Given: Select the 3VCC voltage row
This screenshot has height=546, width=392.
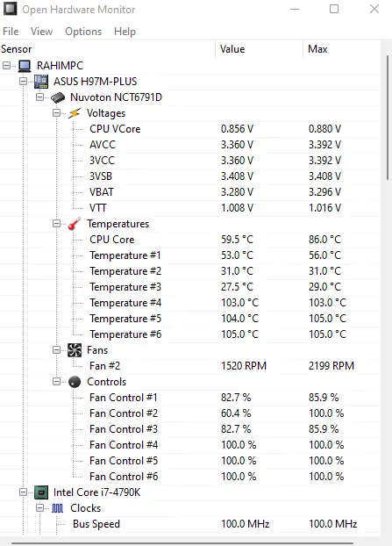Looking at the screenshot, I should click(190, 161).
